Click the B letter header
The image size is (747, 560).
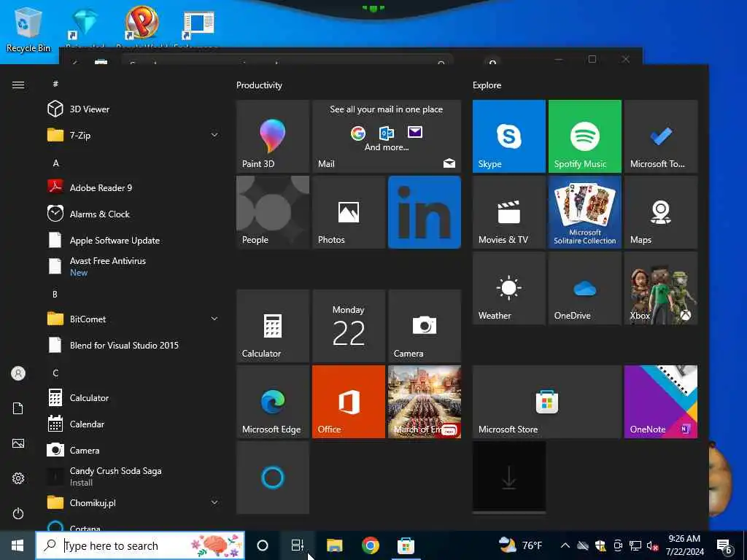(55, 295)
